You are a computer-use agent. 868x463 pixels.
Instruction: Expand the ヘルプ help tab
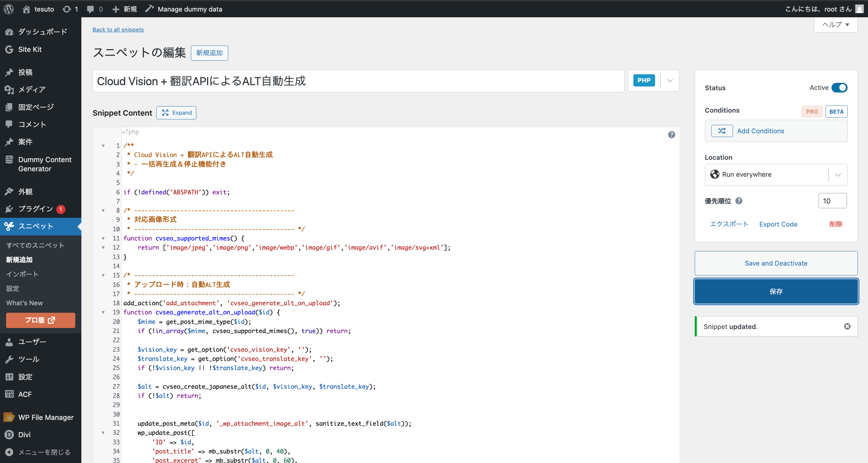835,24
